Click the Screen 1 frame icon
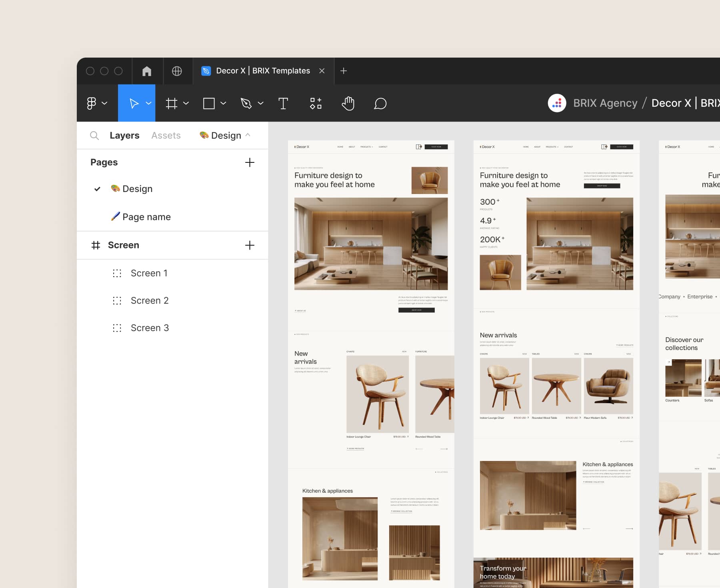The image size is (720, 588). 117,273
